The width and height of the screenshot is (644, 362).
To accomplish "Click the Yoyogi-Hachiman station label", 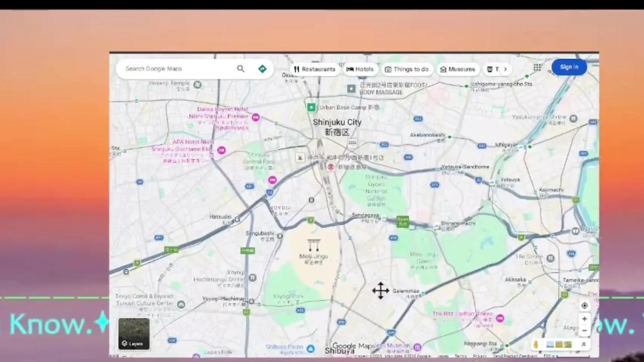I will (x=224, y=299).
